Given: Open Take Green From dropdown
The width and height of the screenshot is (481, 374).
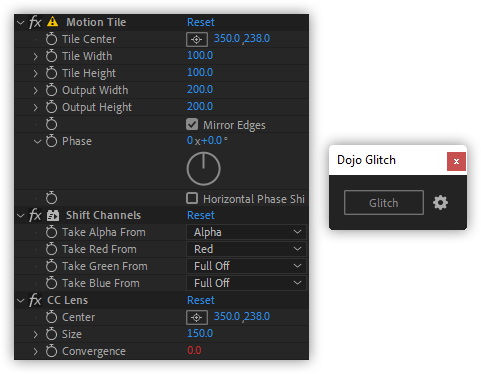Looking at the screenshot, I should pos(246,266).
